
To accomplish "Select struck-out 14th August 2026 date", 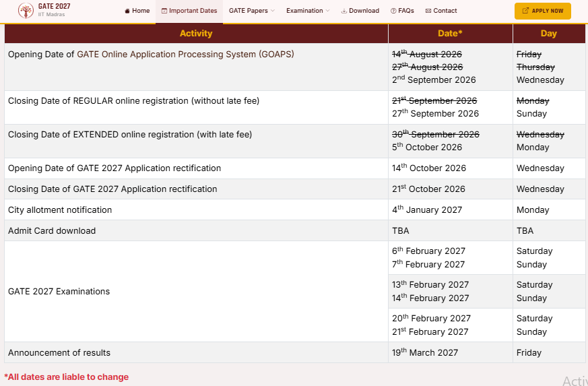I will point(427,54).
